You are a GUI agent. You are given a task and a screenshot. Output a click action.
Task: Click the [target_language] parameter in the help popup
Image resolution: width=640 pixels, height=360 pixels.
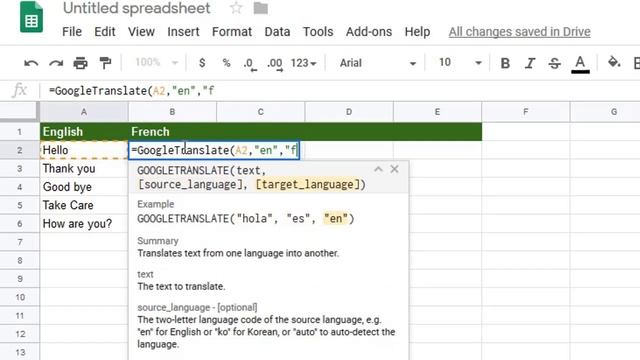(308, 184)
